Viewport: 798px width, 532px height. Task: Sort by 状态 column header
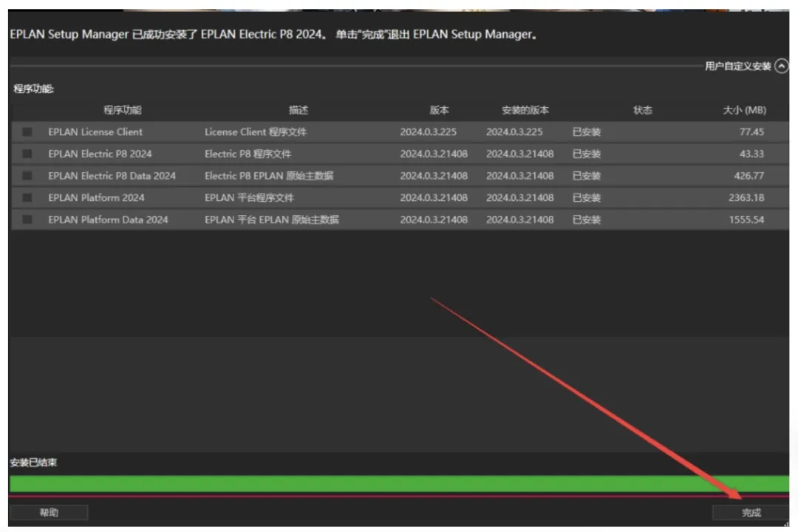[x=642, y=110]
